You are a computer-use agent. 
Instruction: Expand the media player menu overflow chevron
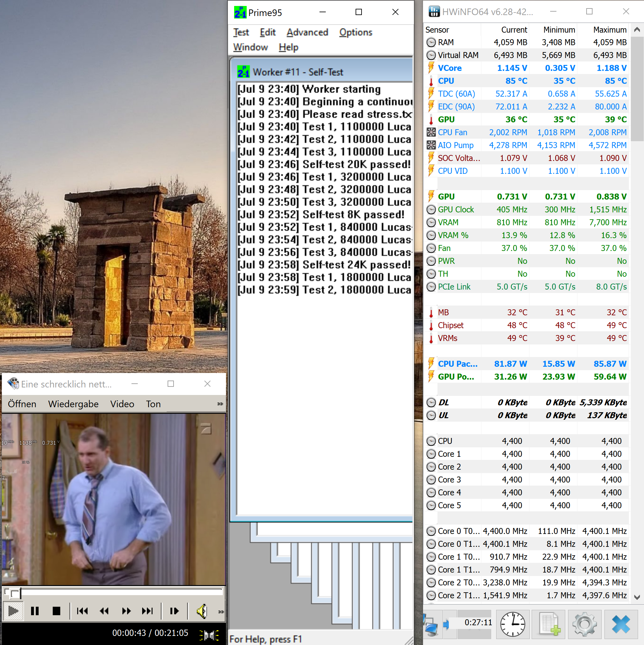point(220,404)
